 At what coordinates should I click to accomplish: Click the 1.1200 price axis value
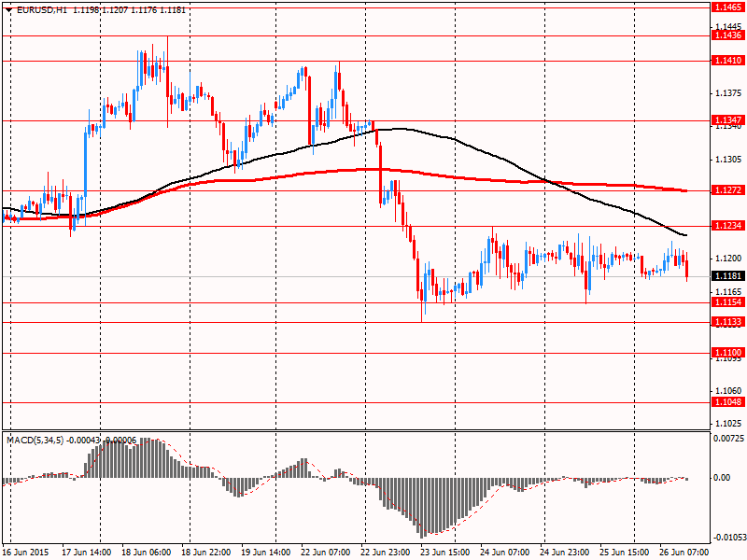[x=729, y=259]
